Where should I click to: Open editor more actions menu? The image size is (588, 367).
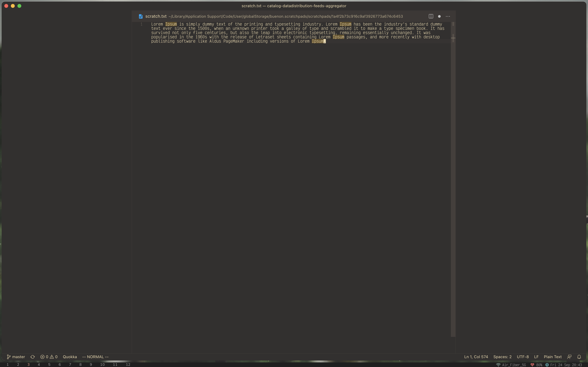pyautogui.click(x=448, y=16)
